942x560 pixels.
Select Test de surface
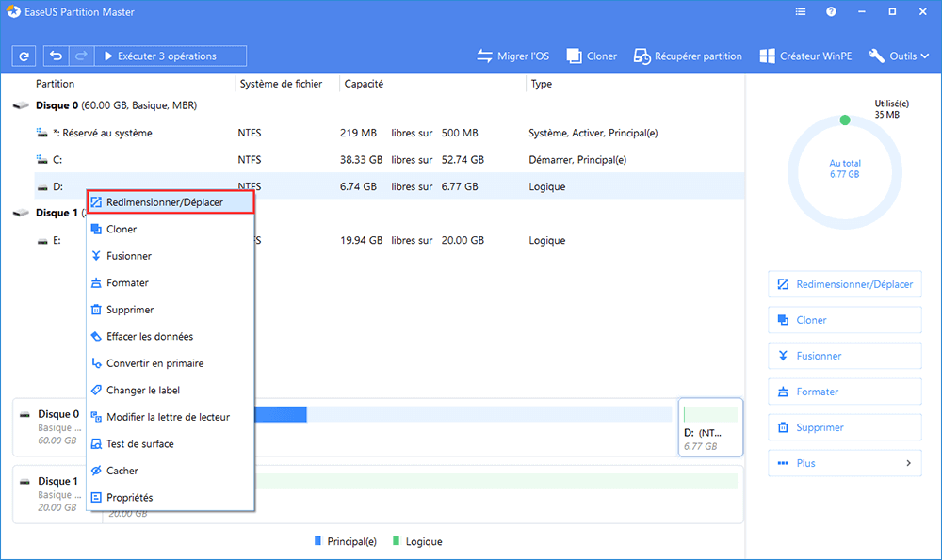tap(171, 443)
